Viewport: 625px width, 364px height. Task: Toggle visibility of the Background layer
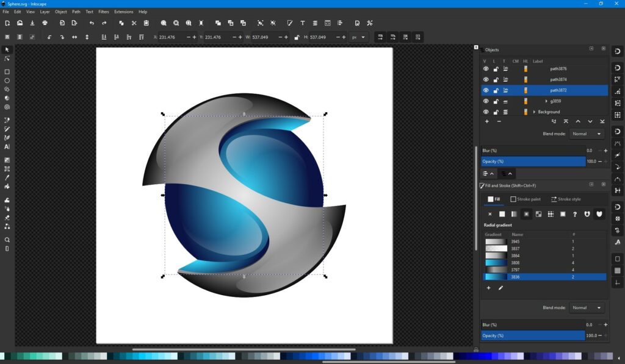coord(486,112)
